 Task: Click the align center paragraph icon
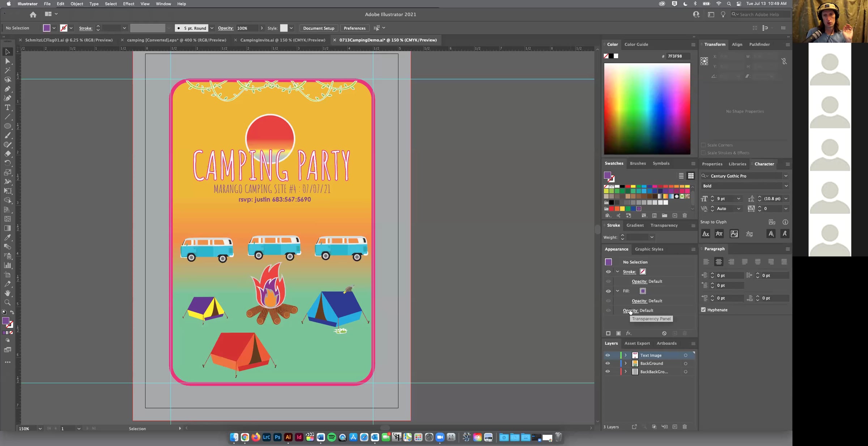pyautogui.click(x=719, y=262)
